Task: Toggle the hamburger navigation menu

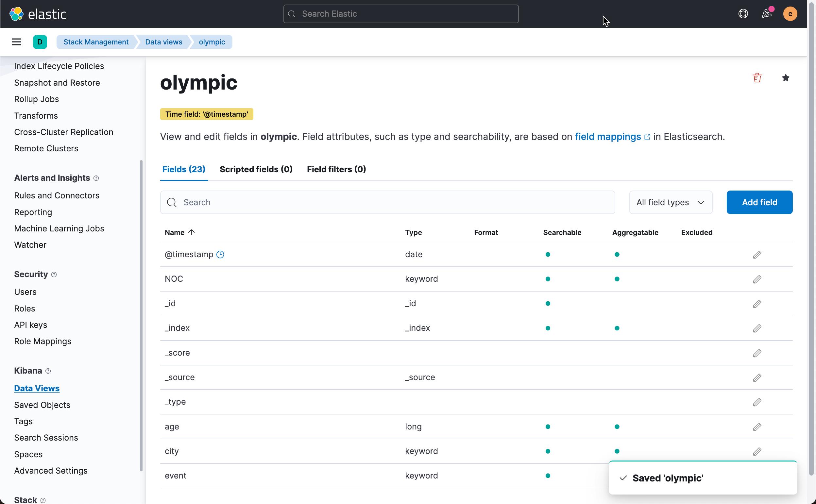Action: [16, 42]
